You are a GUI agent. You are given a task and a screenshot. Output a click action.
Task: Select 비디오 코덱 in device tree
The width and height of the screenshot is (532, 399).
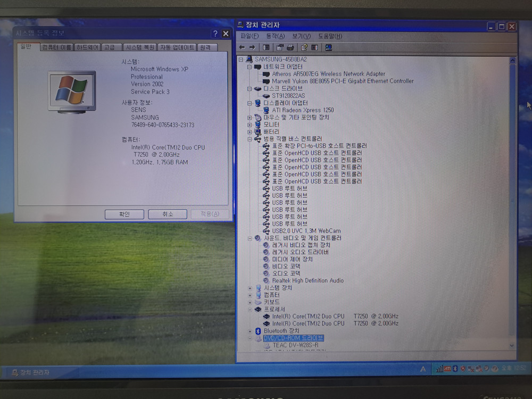pyautogui.click(x=286, y=267)
